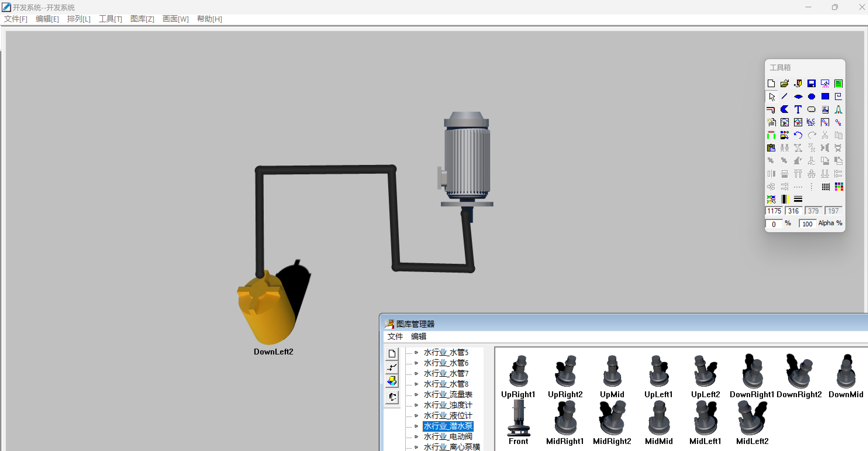
Task: Expand the 水行业_液位计 tree node arrow
Action: coord(417,416)
